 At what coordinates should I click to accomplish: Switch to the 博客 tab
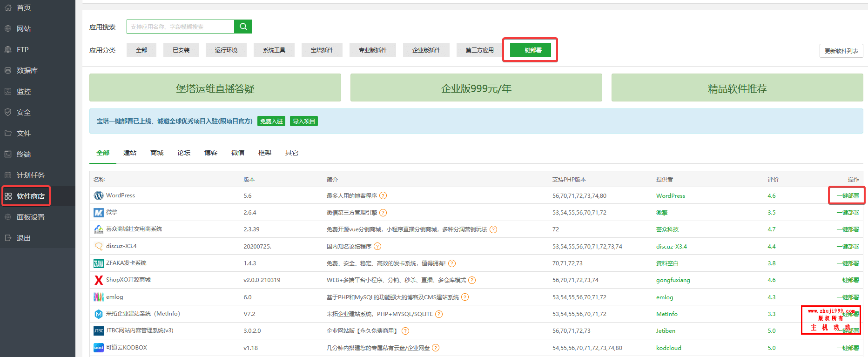[x=211, y=153]
